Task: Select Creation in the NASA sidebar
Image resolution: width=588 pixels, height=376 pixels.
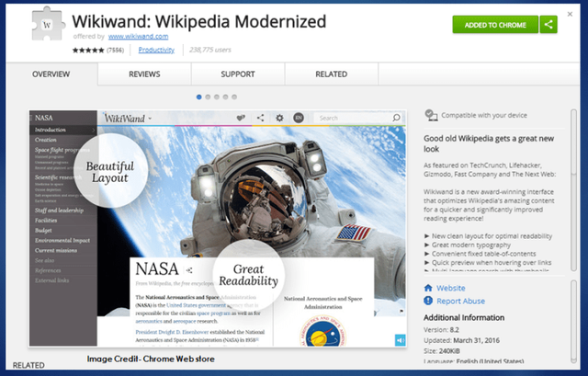Action: [x=46, y=140]
